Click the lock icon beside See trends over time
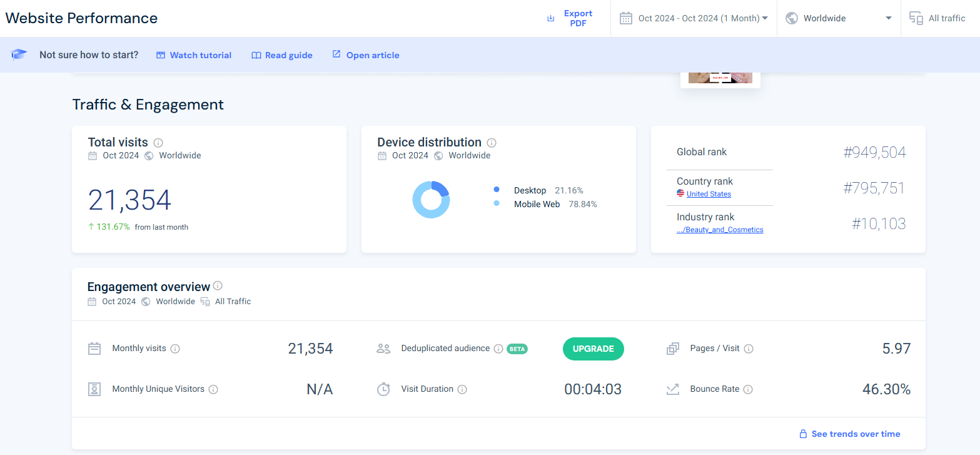Viewport: 980px width, 455px height. pos(803,434)
